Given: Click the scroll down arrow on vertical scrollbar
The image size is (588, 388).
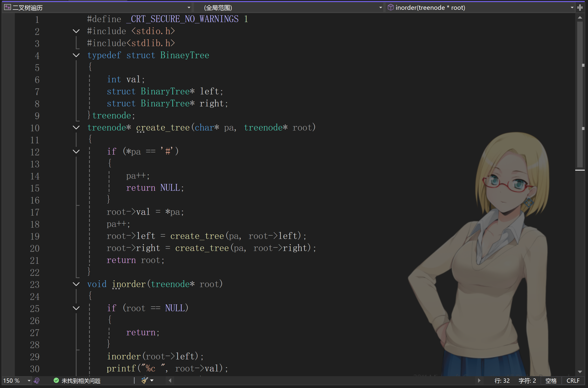Looking at the screenshot, I should pos(580,372).
